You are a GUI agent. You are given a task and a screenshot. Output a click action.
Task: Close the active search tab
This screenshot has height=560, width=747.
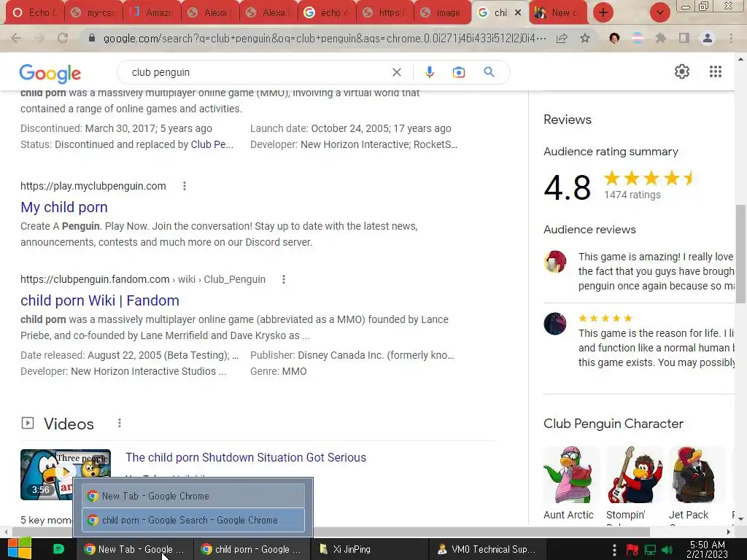tap(519, 13)
